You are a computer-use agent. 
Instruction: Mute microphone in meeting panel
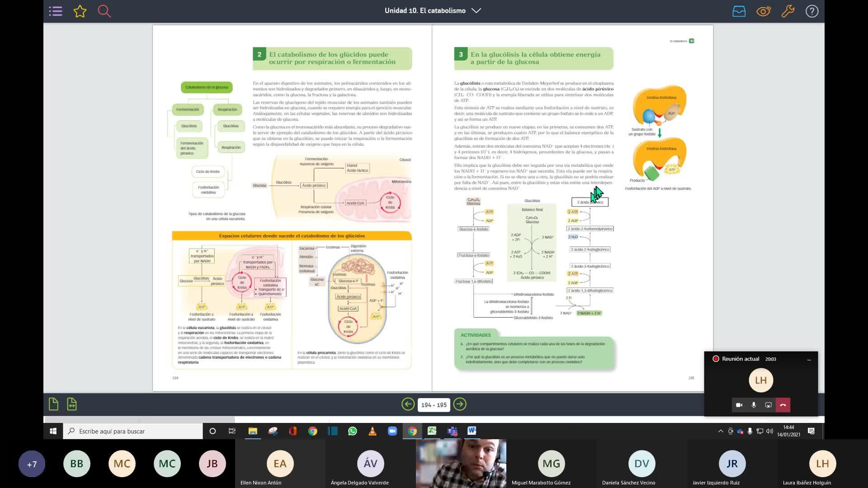tap(754, 405)
